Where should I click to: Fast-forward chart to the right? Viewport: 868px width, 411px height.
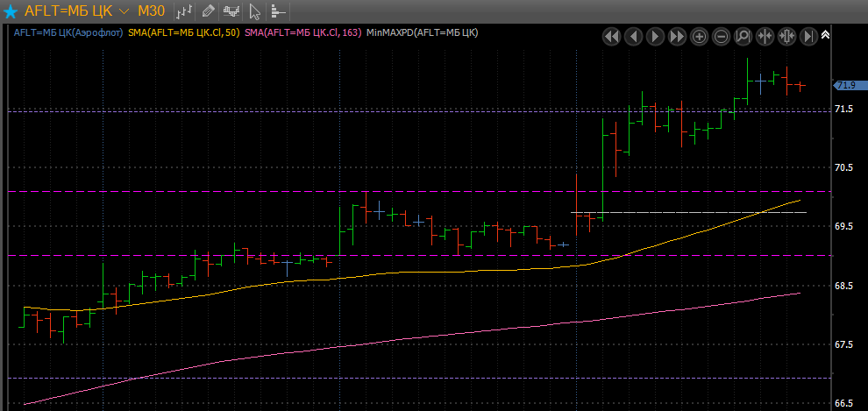(x=677, y=36)
